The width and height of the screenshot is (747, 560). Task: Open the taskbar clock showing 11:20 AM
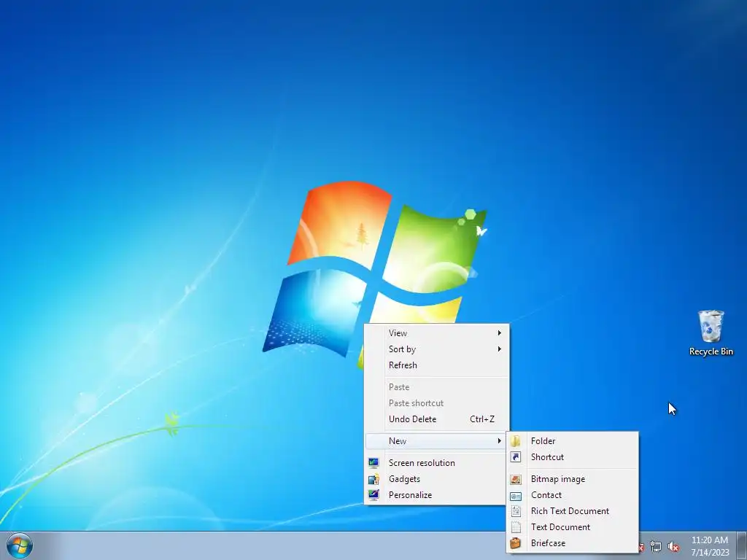click(x=710, y=546)
